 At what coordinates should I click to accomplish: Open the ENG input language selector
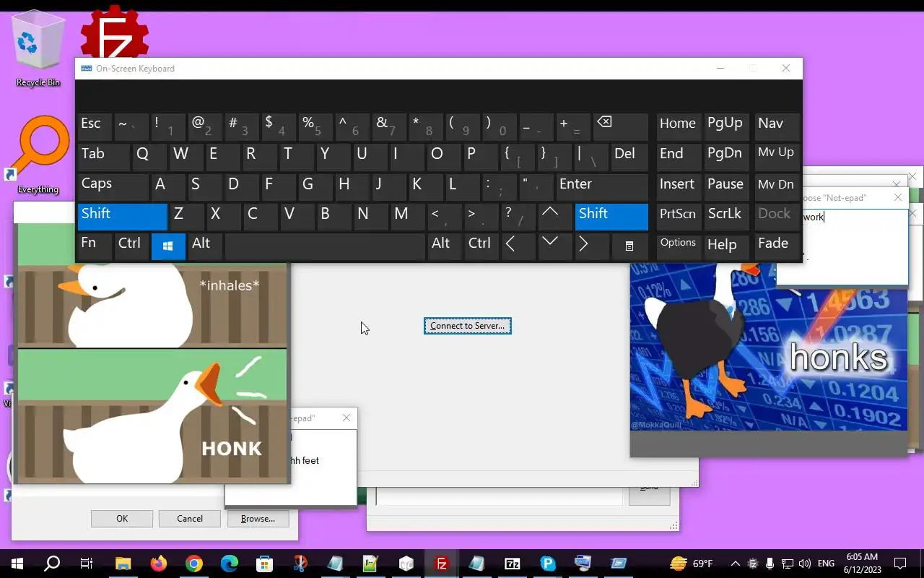(826, 564)
